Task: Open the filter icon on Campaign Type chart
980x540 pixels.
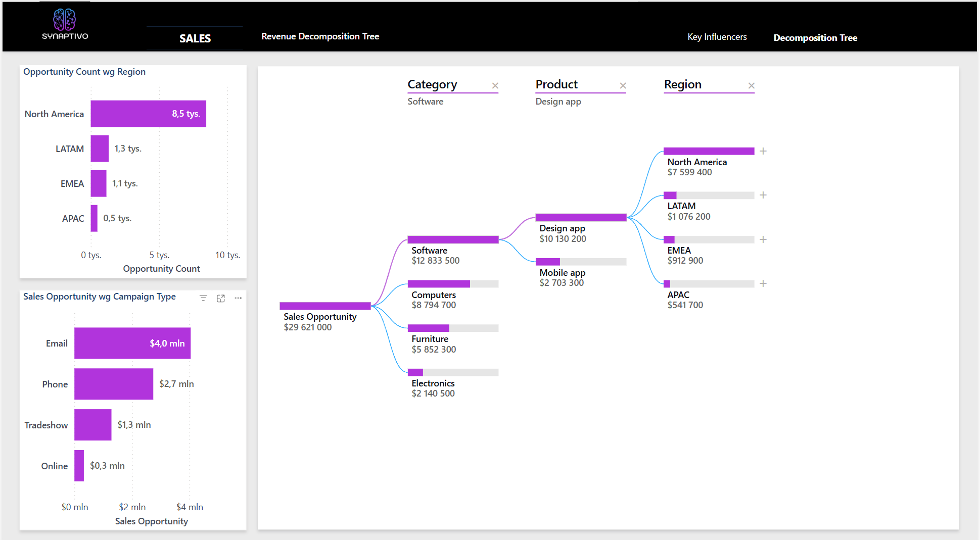Action: [203, 298]
